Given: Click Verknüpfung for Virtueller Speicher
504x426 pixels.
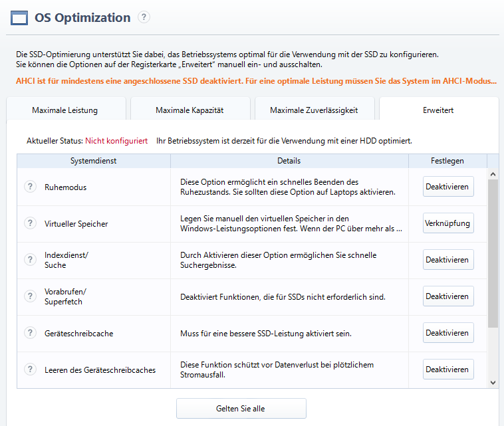Looking at the screenshot, I should pyautogui.click(x=448, y=223).
